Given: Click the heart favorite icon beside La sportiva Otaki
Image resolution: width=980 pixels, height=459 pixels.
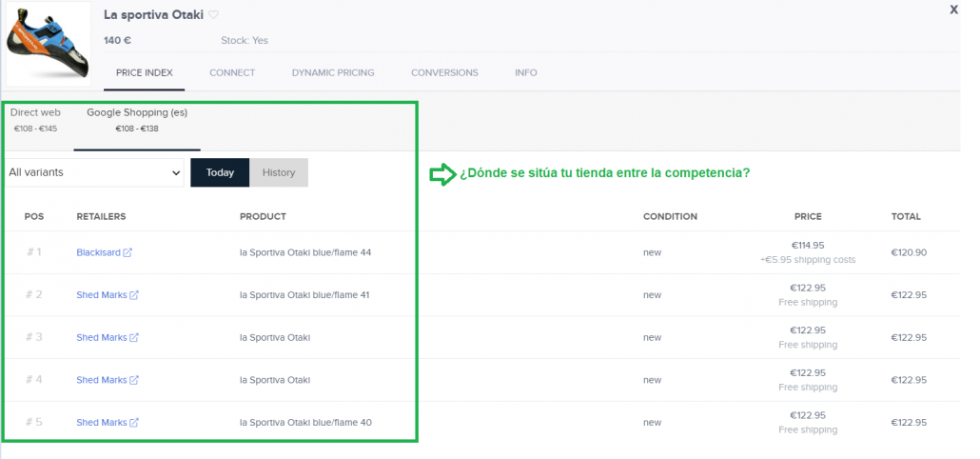Looking at the screenshot, I should [x=214, y=15].
